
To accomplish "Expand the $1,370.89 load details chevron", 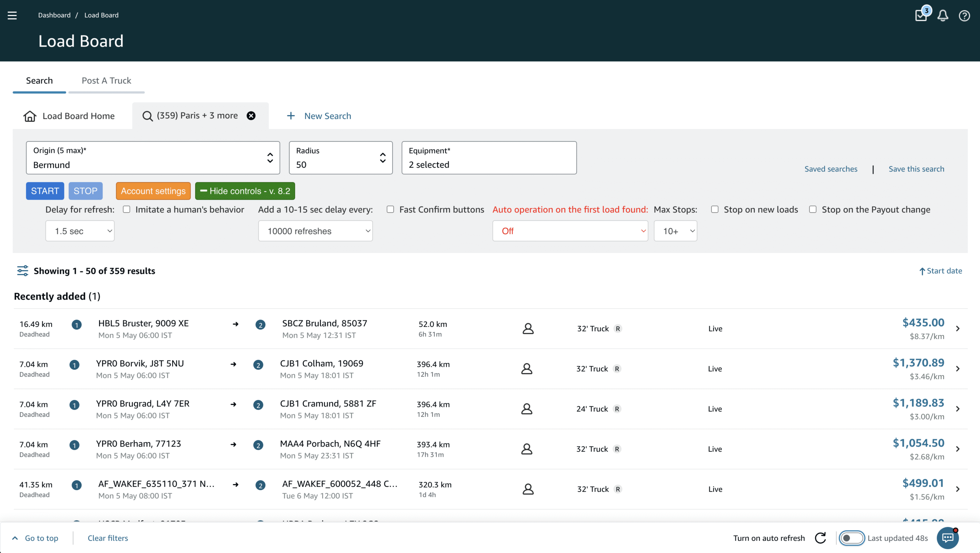I will click(x=958, y=369).
